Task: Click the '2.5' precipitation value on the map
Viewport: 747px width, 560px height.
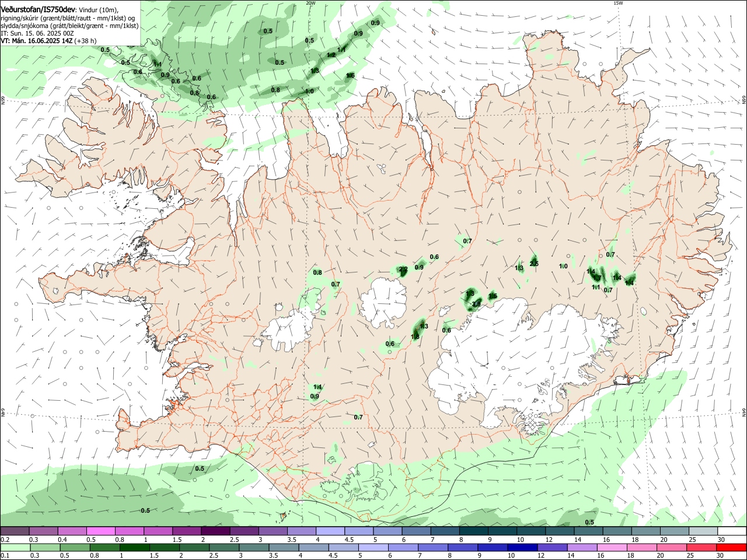Action: coord(534,264)
